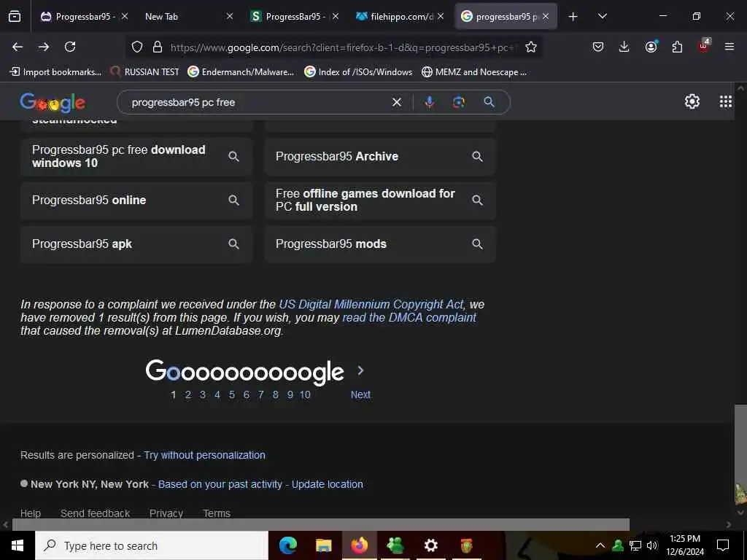This screenshot has height=560, width=747.
Task: Search related term Progressbar95 apk
Action: 136,244
